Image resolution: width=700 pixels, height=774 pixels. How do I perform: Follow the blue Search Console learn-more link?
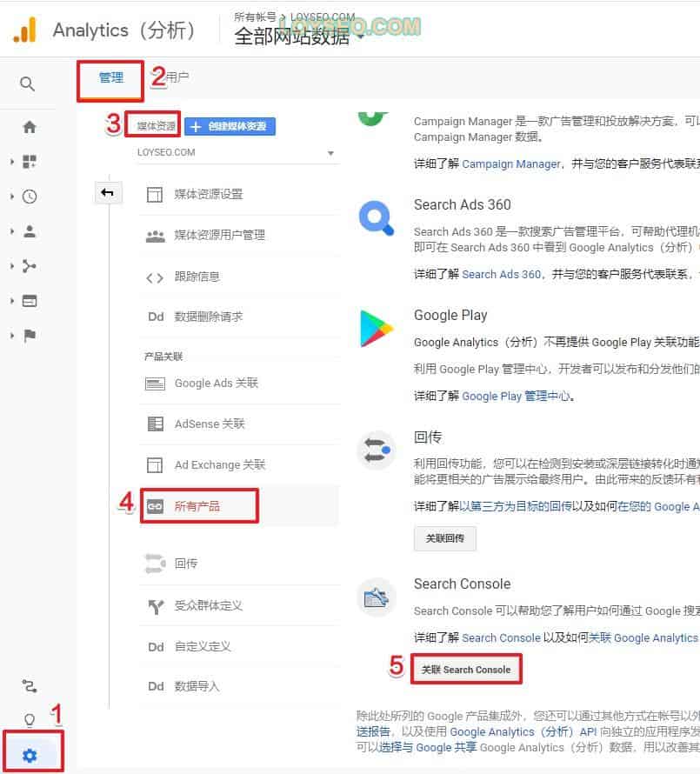click(x=502, y=638)
